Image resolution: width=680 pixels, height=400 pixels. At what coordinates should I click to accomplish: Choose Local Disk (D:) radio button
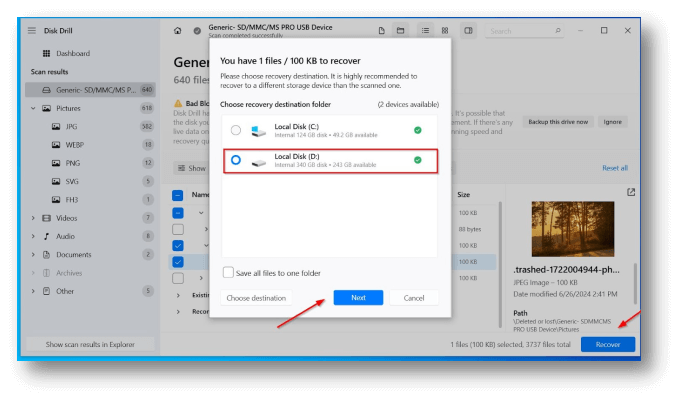235,160
